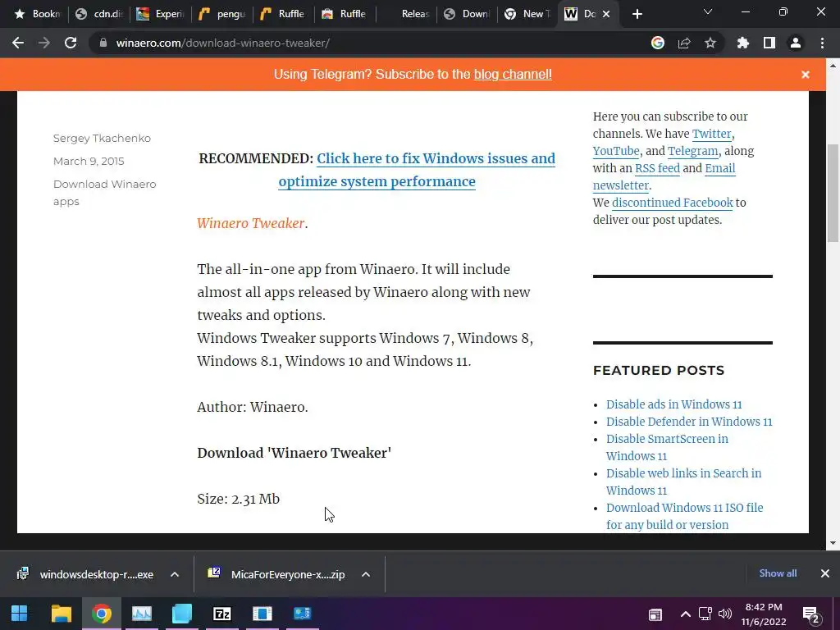Open Download Winaero apps category link

tap(104, 193)
